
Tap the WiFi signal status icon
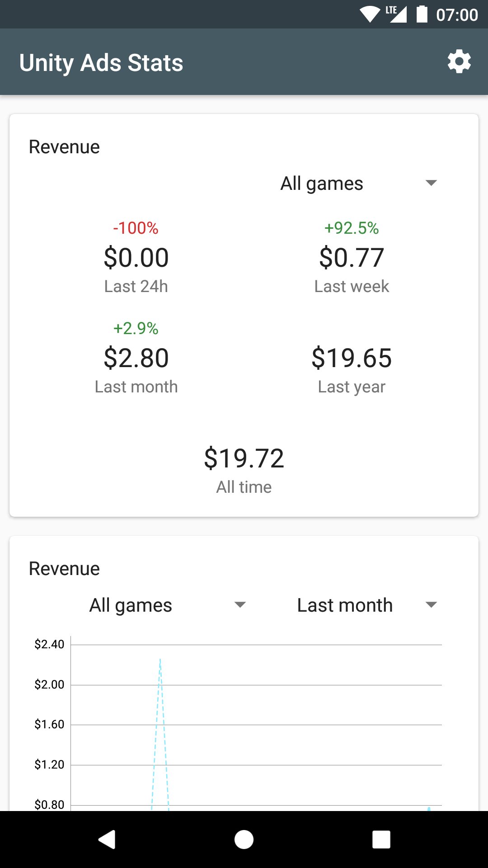[370, 14]
